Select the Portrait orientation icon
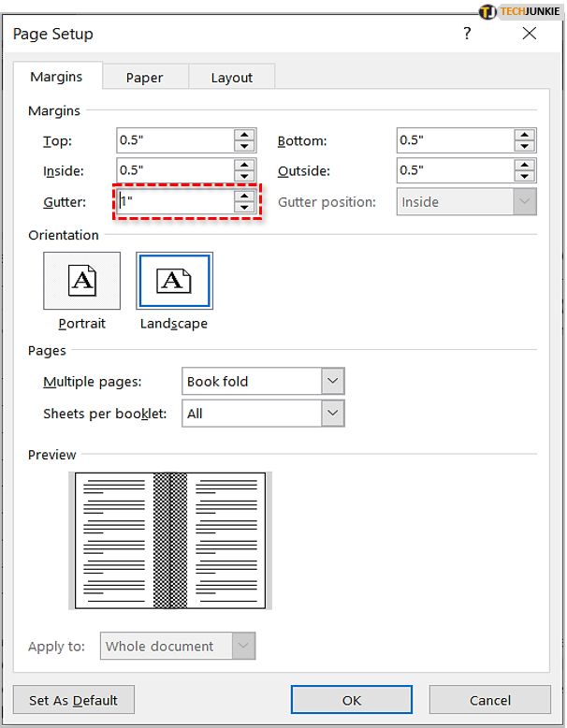 click(81, 281)
